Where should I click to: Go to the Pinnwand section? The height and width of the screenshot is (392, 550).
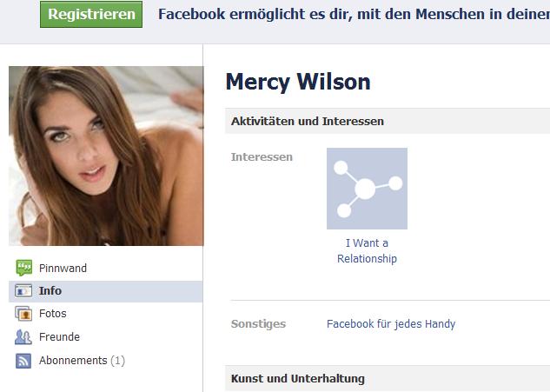tap(63, 269)
